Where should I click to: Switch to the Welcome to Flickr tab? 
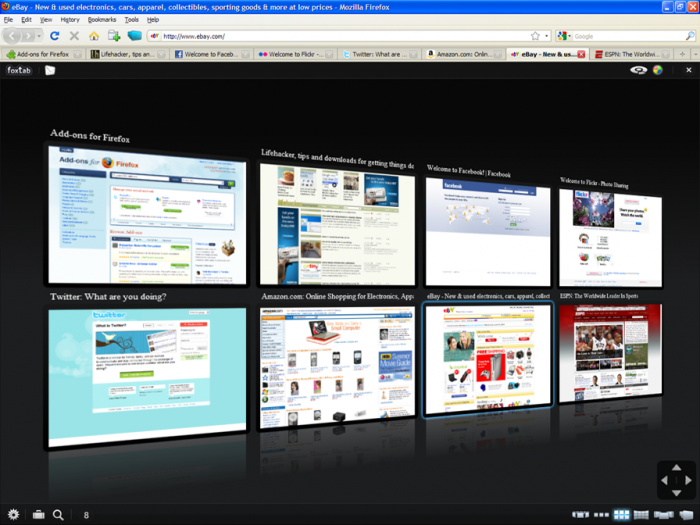pos(295,54)
